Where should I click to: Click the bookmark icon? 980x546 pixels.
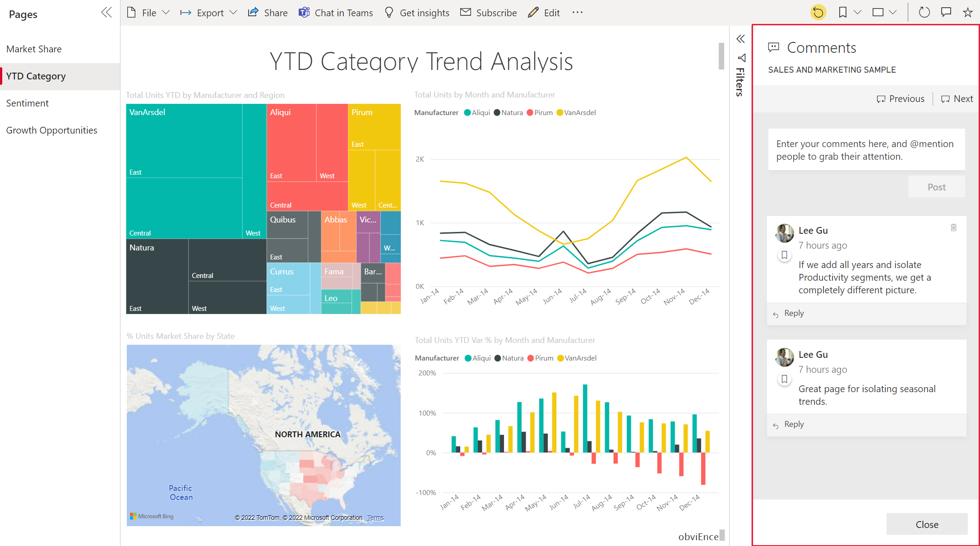(x=844, y=13)
